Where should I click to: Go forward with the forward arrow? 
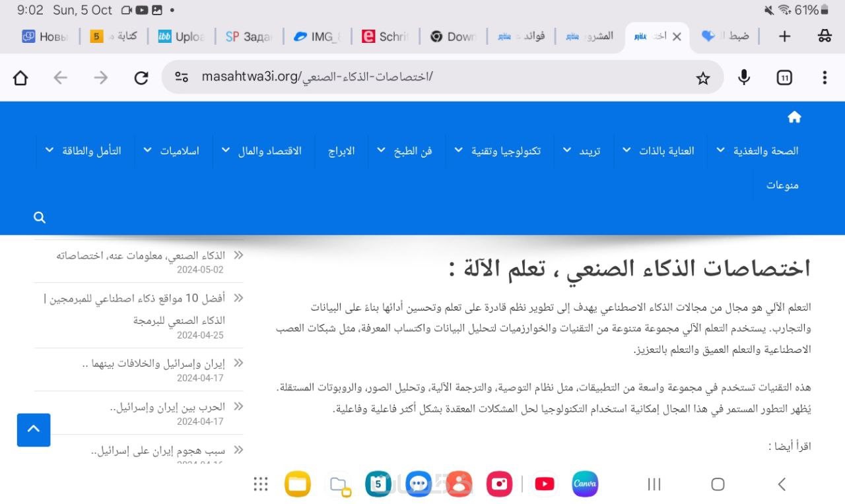tap(100, 78)
